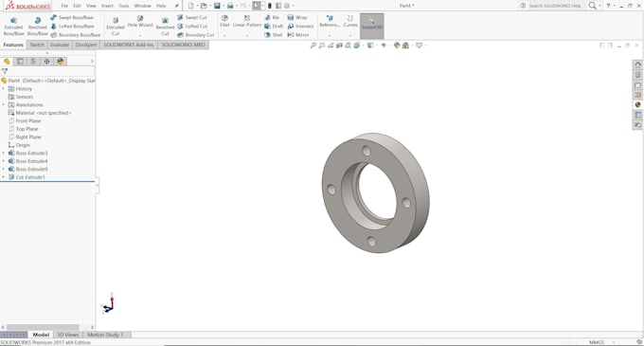Switch to the Evaluate tab
Viewport: 644px width, 346px height.
point(60,45)
